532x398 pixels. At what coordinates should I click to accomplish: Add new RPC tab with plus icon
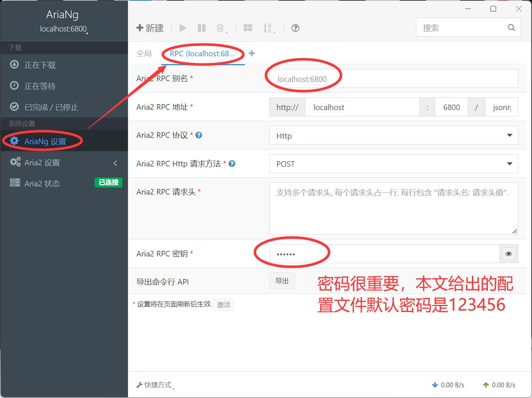point(252,54)
